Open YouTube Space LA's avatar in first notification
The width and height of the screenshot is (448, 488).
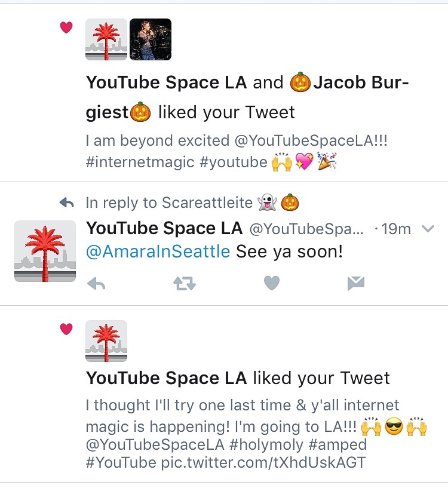(x=106, y=39)
